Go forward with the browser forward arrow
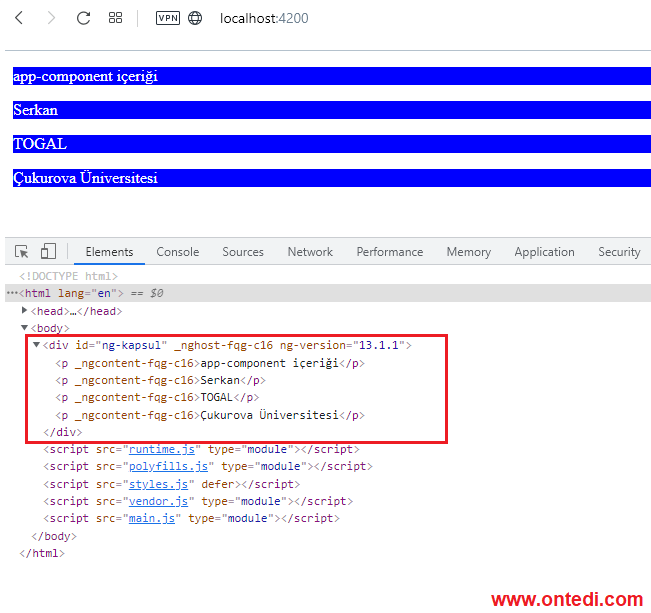651x613 pixels. 51,18
